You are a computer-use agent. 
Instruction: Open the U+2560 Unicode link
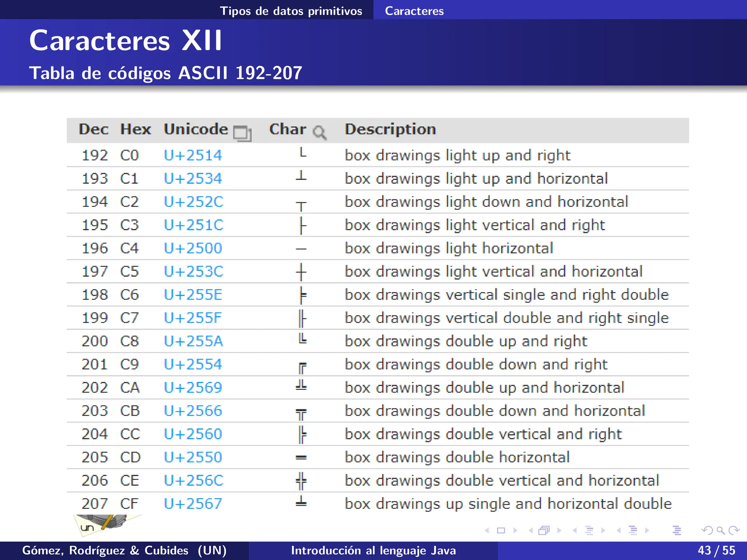[193, 434]
